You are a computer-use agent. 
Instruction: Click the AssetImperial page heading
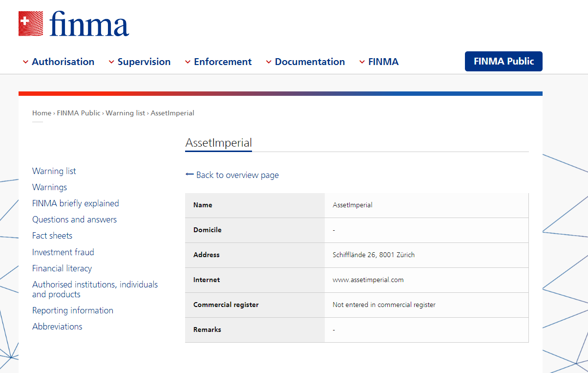[x=219, y=143]
